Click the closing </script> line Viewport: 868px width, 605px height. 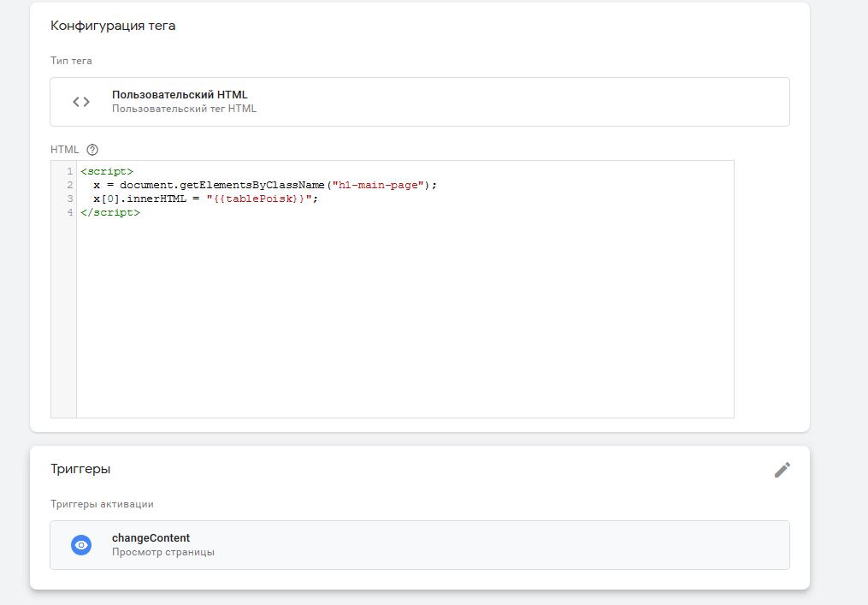click(x=110, y=212)
